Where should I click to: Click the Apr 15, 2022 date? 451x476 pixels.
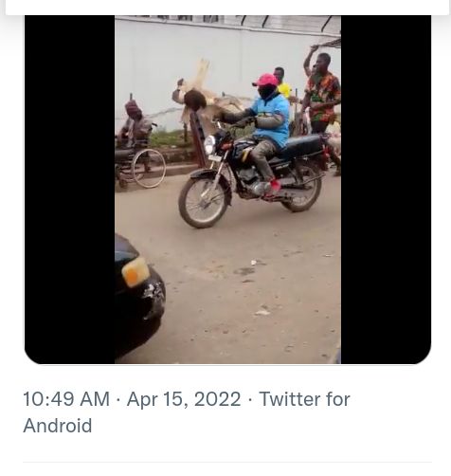184,399
